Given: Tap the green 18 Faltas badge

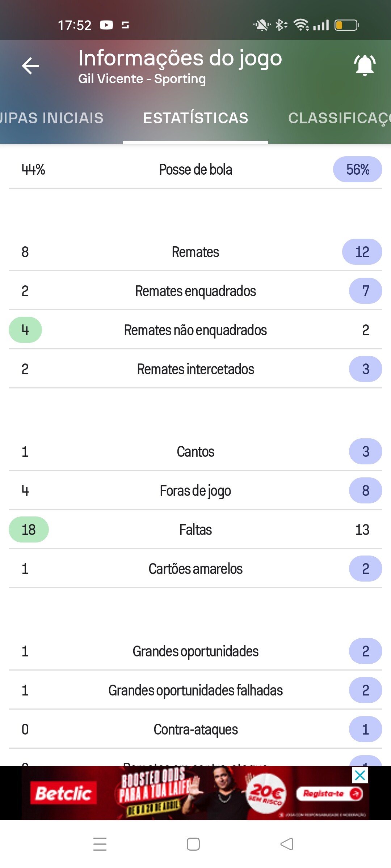Looking at the screenshot, I should (29, 529).
